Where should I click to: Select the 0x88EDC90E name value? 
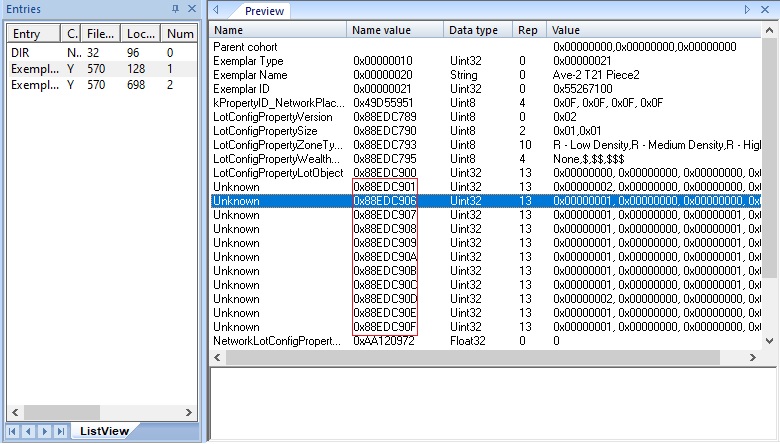point(385,313)
